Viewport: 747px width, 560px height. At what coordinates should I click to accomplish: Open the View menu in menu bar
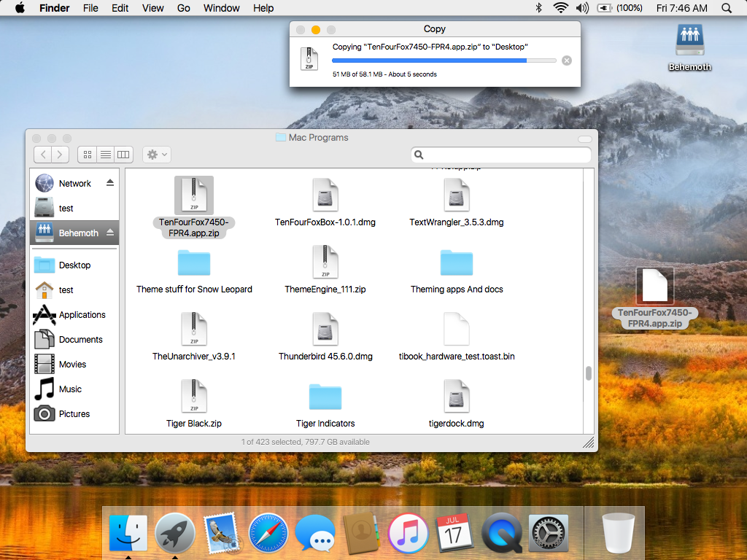coord(152,8)
